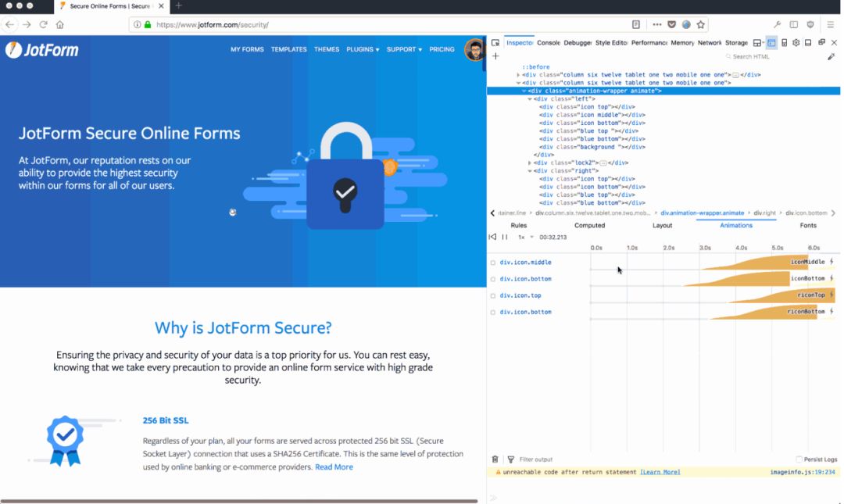The image size is (844, 504).
Task: Click the eyedropper icon beside Search HTML
Action: coord(831,56)
